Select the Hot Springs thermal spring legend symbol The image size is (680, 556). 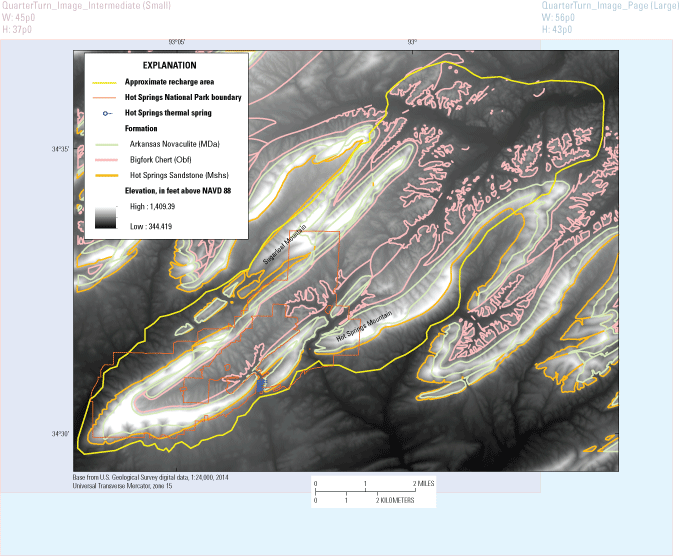[x=105, y=113]
